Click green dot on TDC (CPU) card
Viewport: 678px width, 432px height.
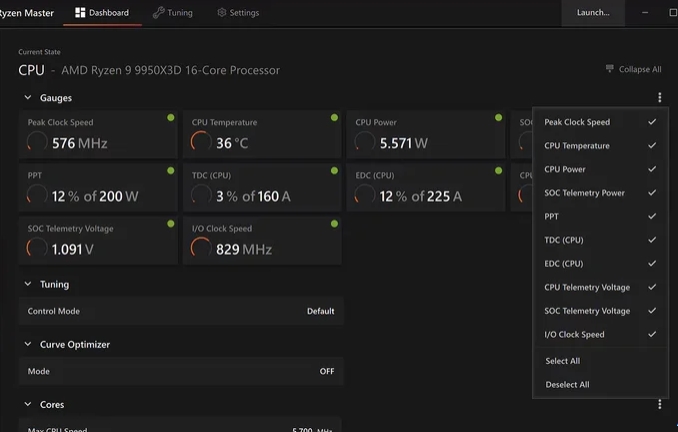334,171
